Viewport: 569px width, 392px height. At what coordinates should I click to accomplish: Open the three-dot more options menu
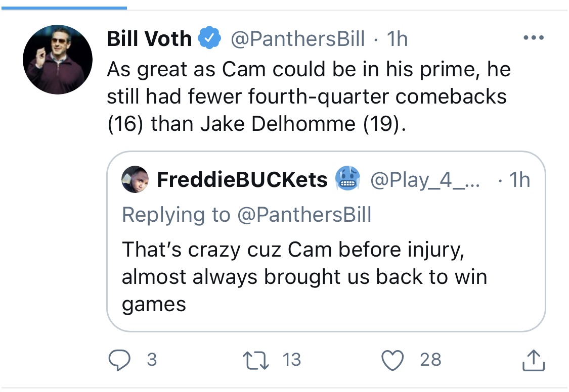tap(534, 38)
